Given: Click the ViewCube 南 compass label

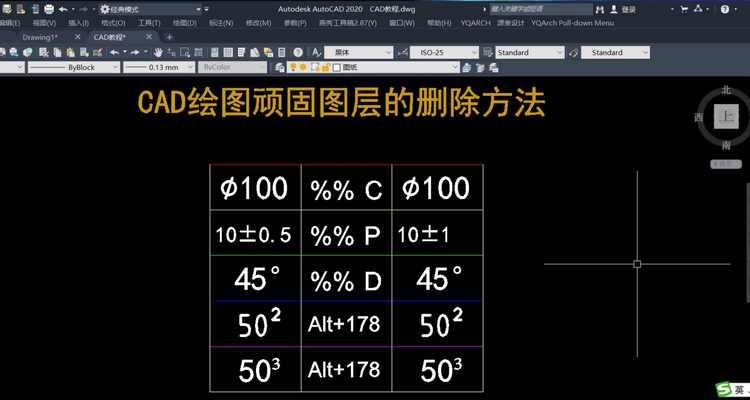Looking at the screenshot, I should pos(726,146).
